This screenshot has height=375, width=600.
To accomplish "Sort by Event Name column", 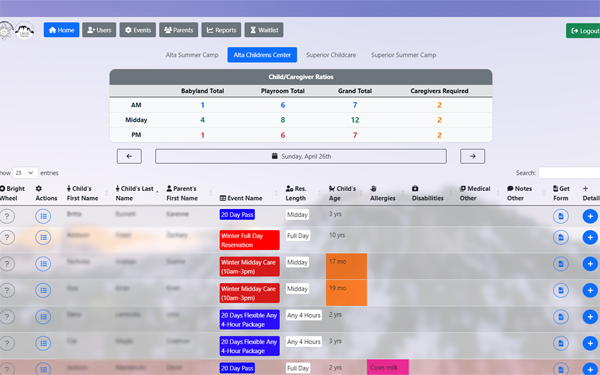I will click(249, 193).
